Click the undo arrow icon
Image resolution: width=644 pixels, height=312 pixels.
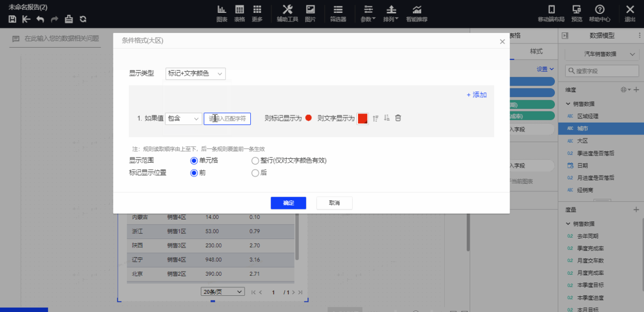(40, 19)
